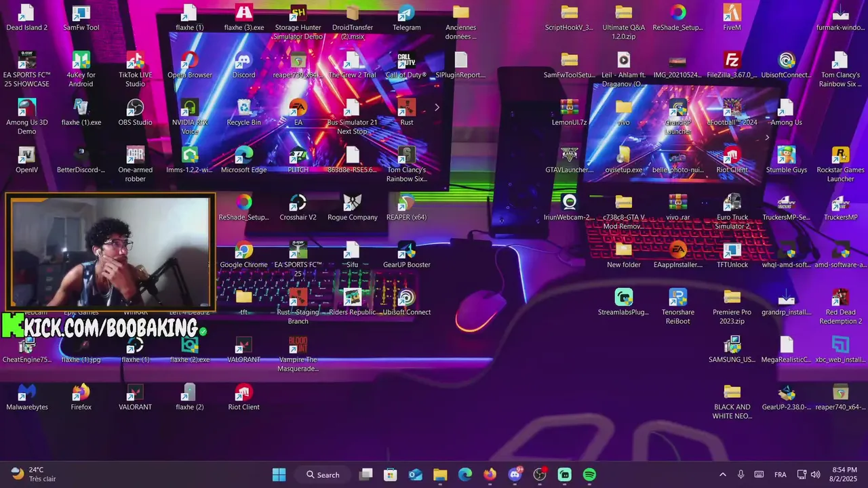This screenshot has height=488, width=868.
Task: Open the FiveM desktop shortcut
Action: click(732, 18)
